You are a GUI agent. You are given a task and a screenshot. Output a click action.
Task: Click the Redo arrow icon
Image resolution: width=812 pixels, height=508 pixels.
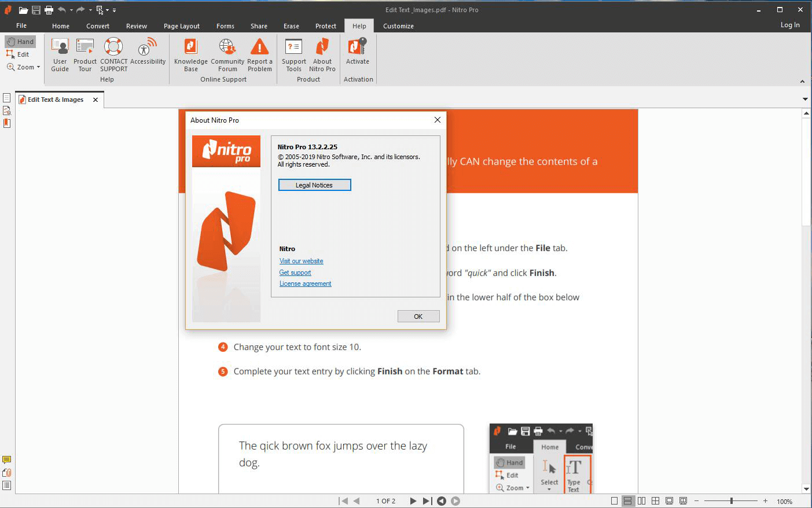coord(80,10)
